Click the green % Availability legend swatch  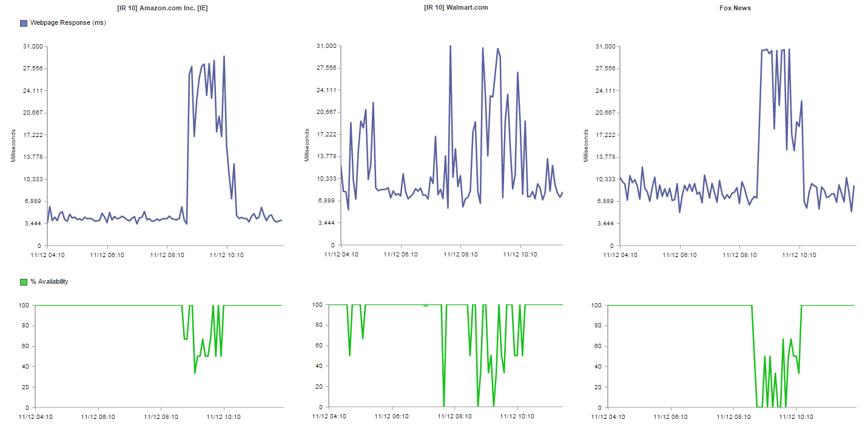coord(24,282)
